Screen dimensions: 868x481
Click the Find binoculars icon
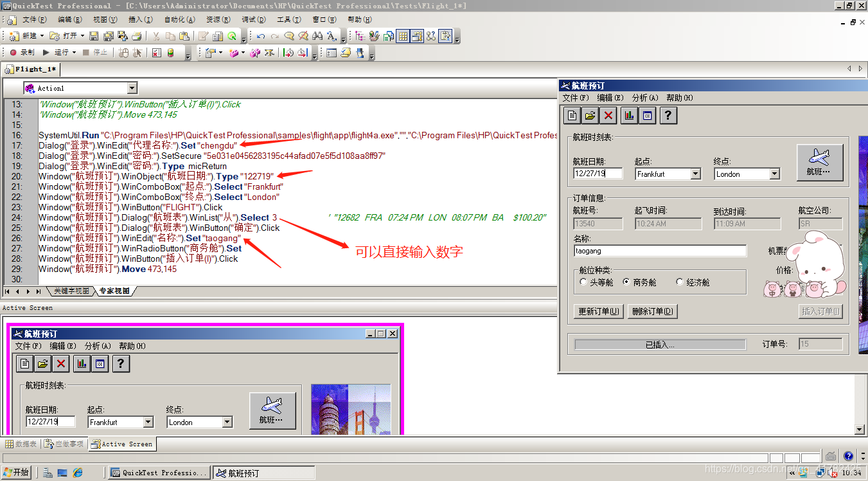pyautogui.click(x=317, y=36)
